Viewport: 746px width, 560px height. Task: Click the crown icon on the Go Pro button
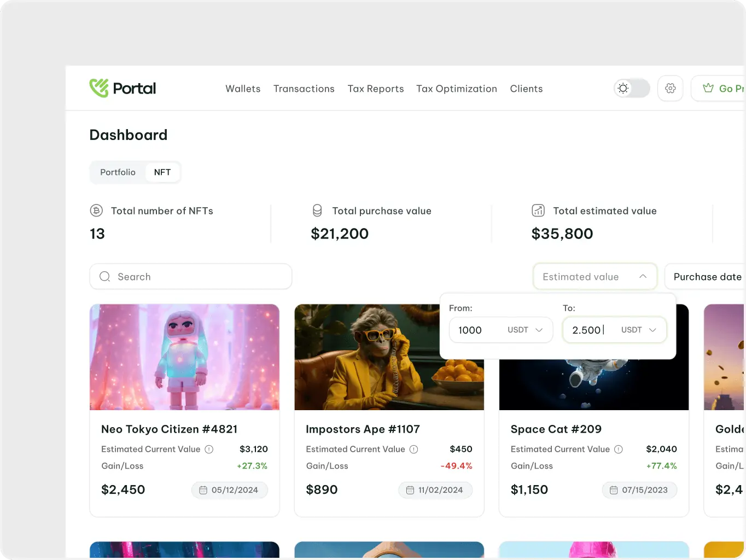click(x=708, y=87)
